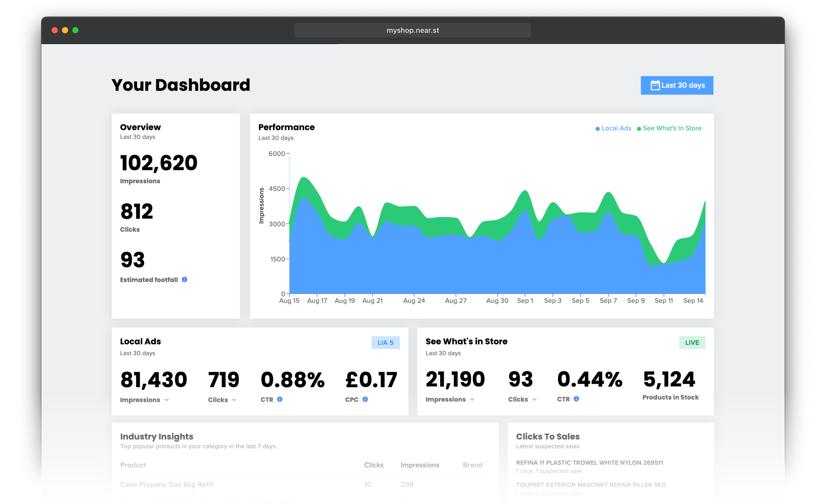This screenshot has height=504, width=826.
Task: Click the green See What's In Store legend dot
Action: 639,129
